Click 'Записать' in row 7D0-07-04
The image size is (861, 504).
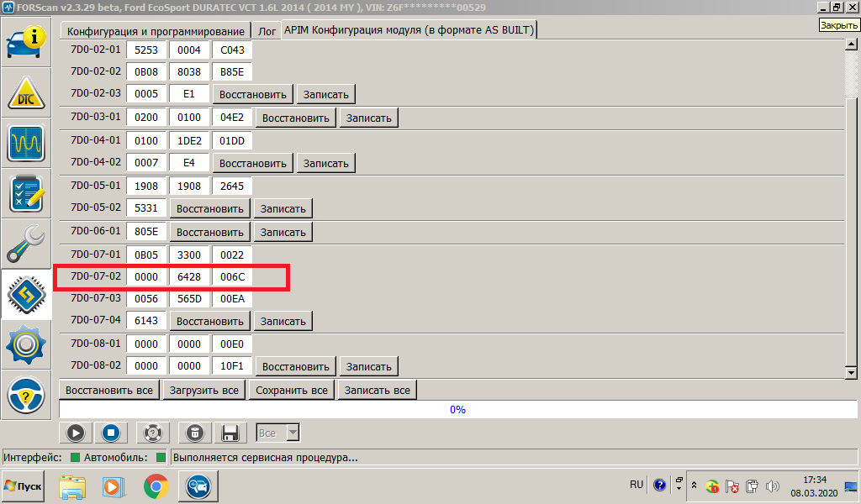tap(283, 322)
